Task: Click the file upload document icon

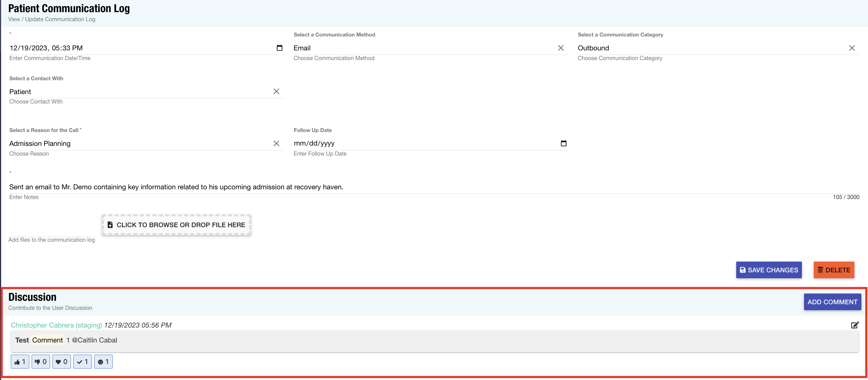Action: [x=110, y=225]
